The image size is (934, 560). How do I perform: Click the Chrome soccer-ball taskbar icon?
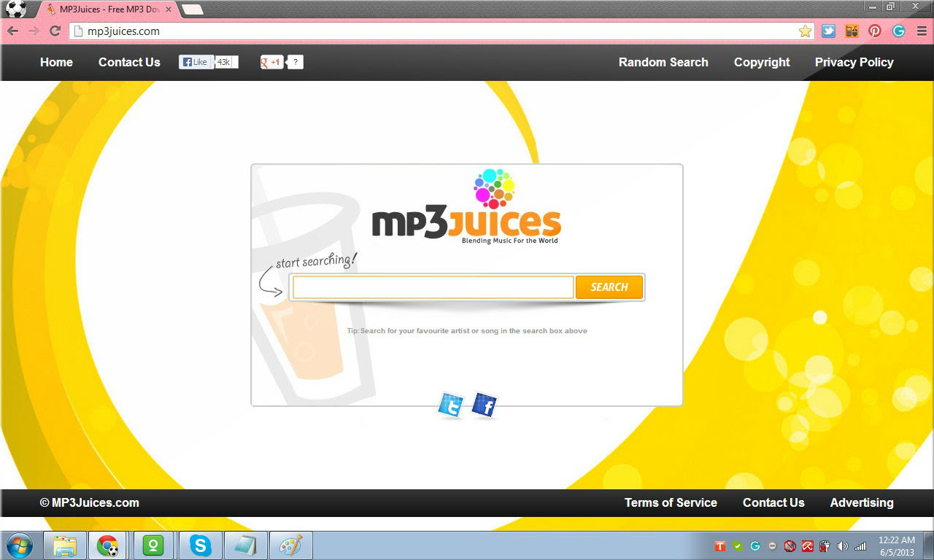pos(108,545)
